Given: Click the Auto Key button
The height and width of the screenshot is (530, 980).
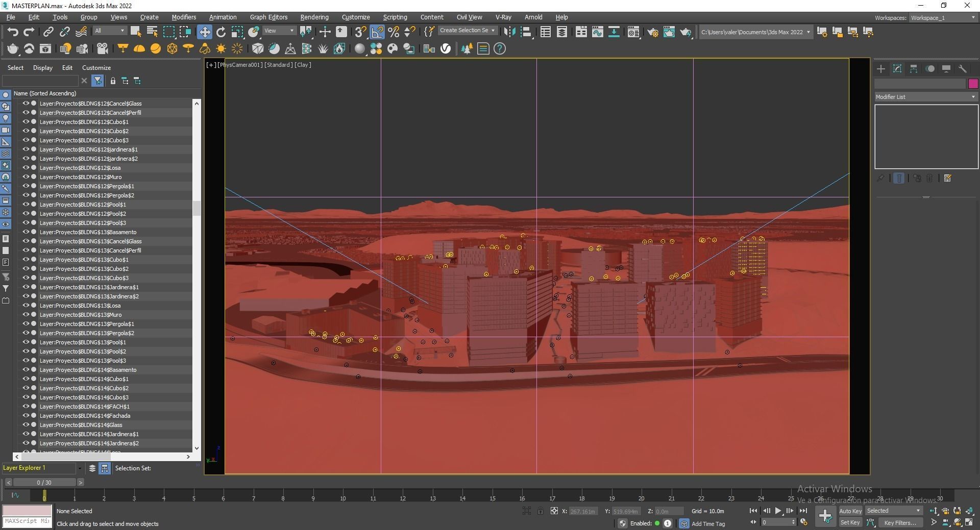Looking at the screenshot, I should (x=850, y=511).
